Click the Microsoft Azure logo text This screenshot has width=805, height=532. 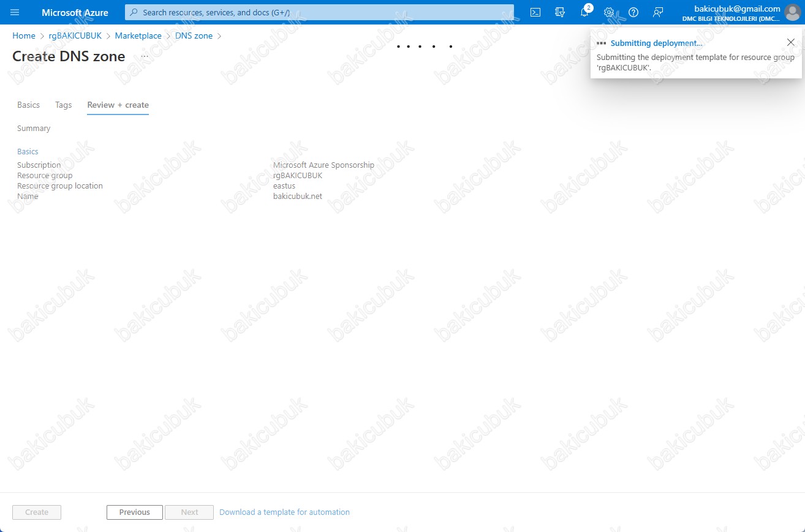pos(75,12)
